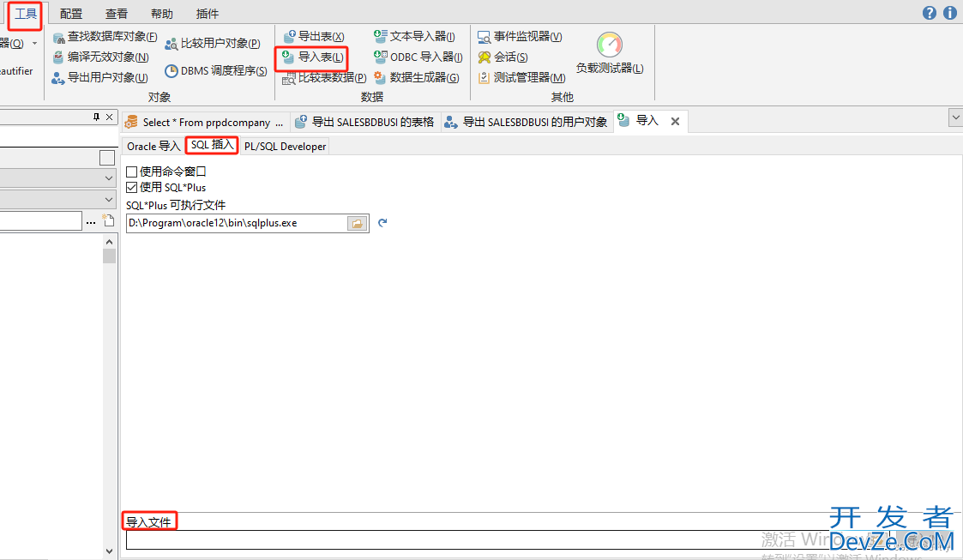The image size is (963, 560).
Task: Open the first left panel dropdown
Action: coord(109,178)
